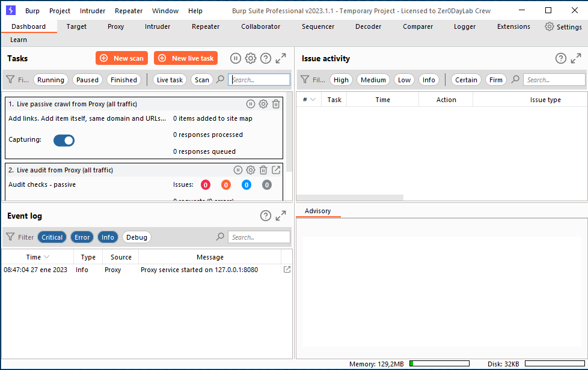This screenshot has height=370, width=588.
Task: Click the Tasks search magnifier icon
Action: point(221,79)
